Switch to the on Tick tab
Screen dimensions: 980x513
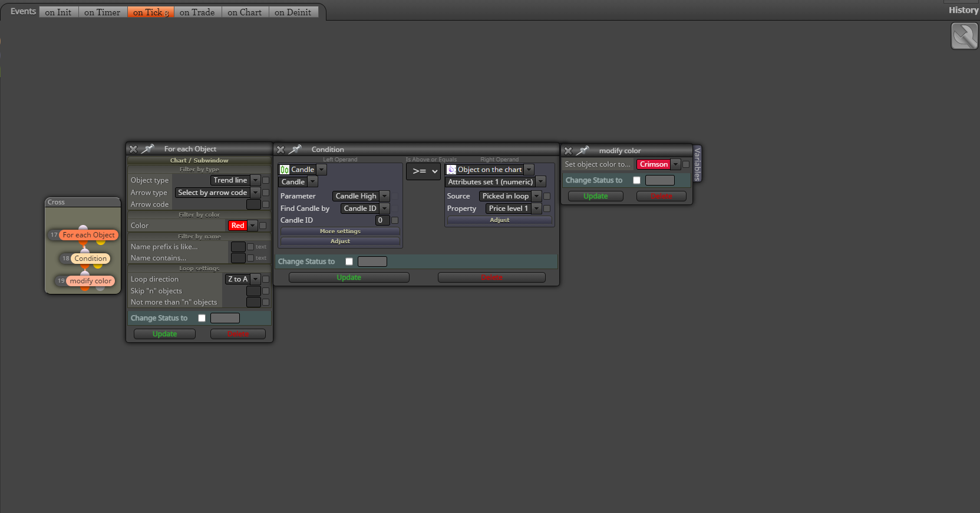pyautogui.click(x=150, y=12)
